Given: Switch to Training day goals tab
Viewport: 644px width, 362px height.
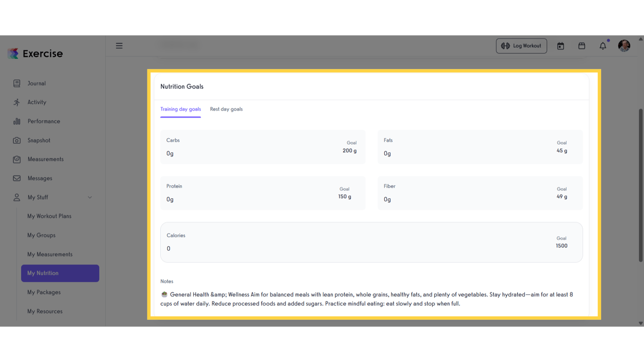Looking at the screenshot, I should click(181, 109).
